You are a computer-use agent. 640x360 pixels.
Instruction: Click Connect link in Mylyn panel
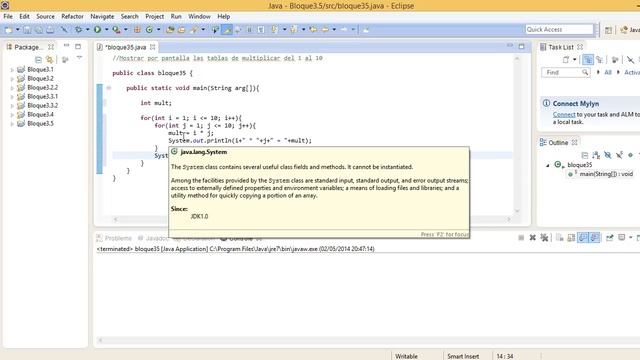click(564, 115)
